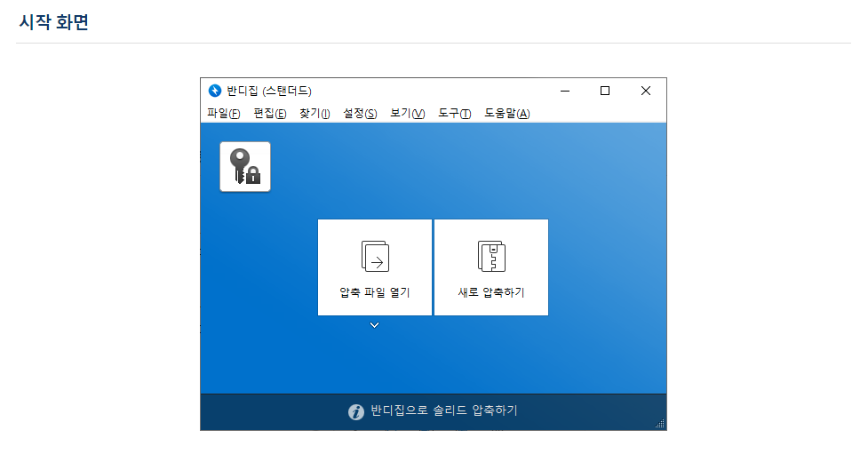Maximize the 반디집 window
The height and width of the screenshot is (462, 868).
605,91
